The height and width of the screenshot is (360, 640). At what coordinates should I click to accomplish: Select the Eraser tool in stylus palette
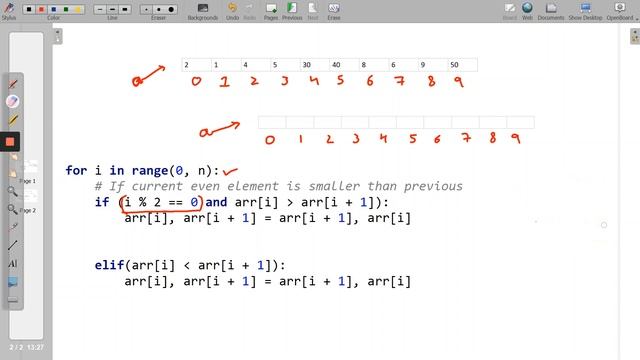[13, 101]
